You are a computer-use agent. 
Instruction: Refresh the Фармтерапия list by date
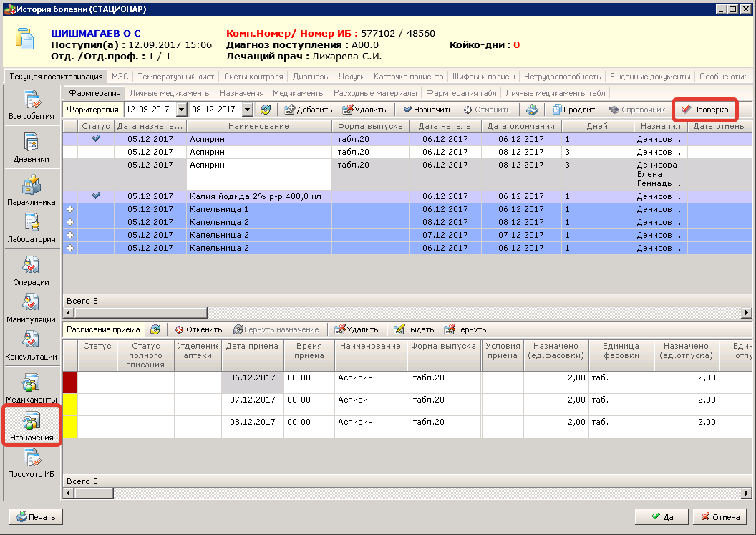pyautogui.click(x=265, y=110)
